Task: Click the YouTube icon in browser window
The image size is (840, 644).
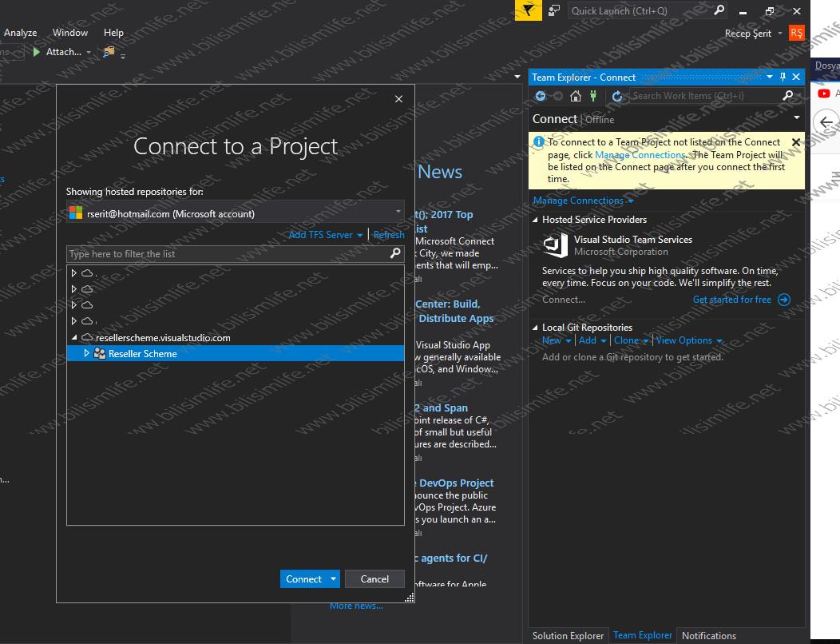Action: [823, 93]
